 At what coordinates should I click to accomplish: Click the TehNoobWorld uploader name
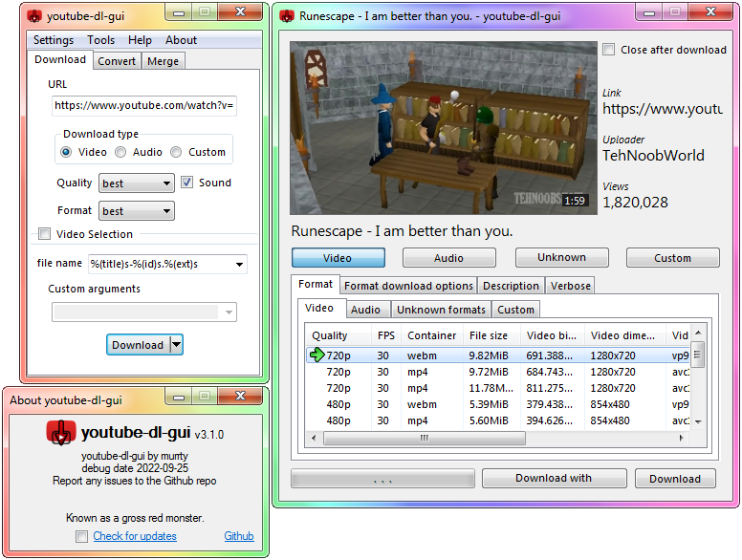(653, 155)
